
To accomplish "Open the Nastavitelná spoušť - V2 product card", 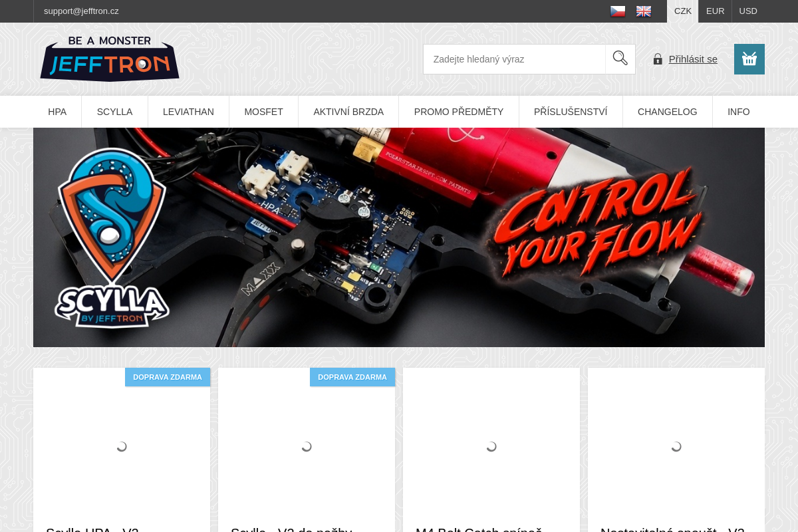I will [676, 450].
